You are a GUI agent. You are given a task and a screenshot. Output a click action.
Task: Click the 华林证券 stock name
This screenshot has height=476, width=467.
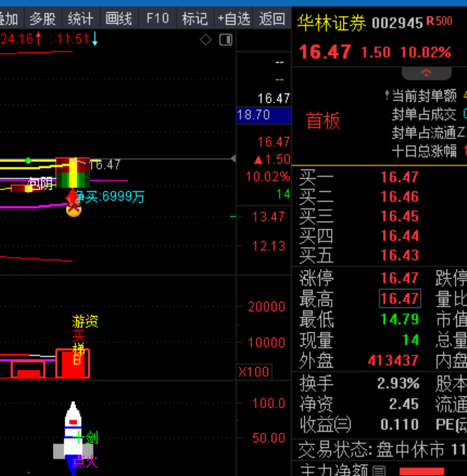332,22
